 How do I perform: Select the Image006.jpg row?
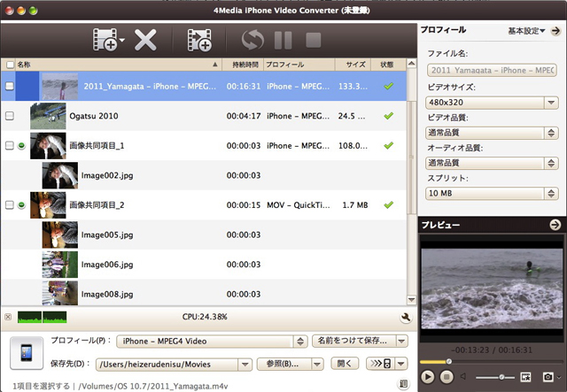[x=204, y=264]
